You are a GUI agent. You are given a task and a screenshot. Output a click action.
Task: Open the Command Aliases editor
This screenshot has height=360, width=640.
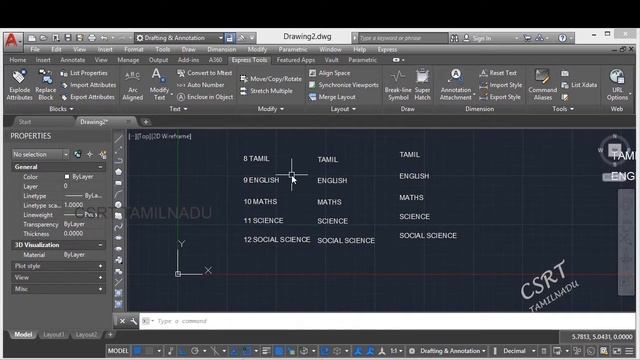(x=542, y=85)
